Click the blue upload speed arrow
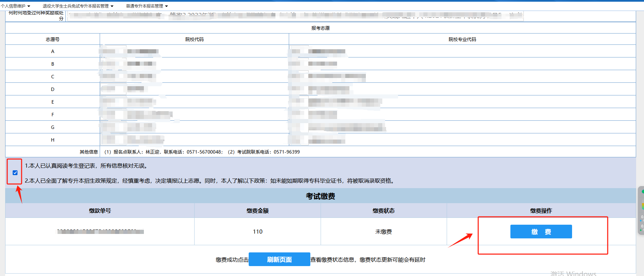This screenshot has width=644, height=276. pos(641,221)
